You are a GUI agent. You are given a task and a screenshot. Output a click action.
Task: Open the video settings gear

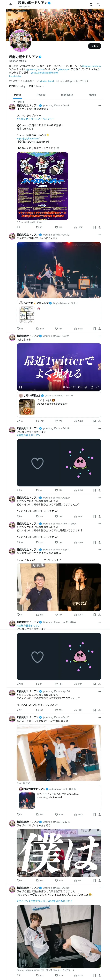coord(86,387)
